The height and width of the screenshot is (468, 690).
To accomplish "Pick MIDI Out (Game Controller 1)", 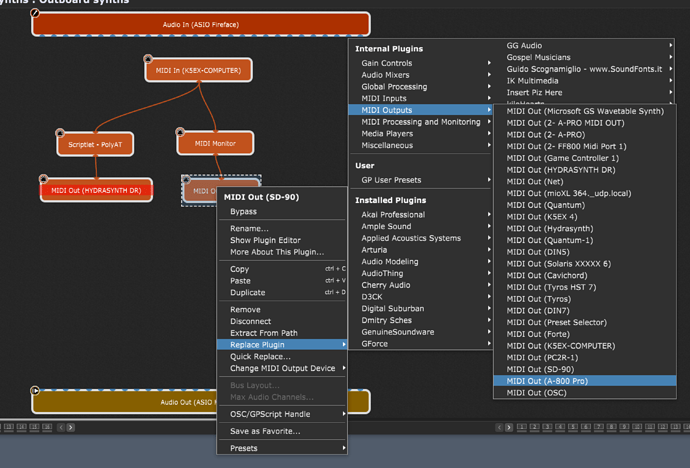I will [585, 158].
